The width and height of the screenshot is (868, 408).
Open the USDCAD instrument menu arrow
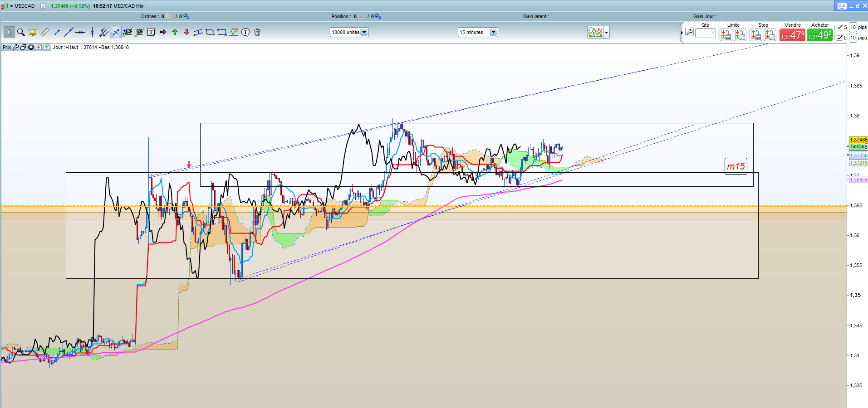pyautogui.click(x=11, y=6)
